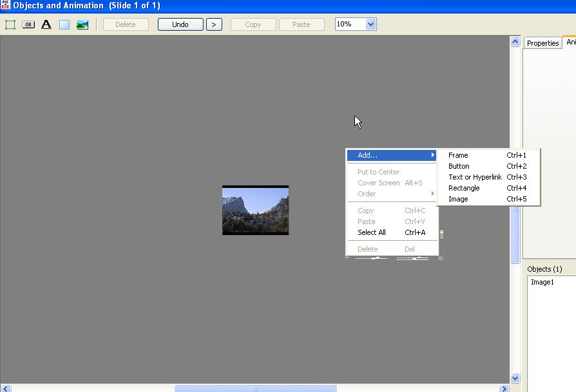Click the redo arrow button

(214, 24)
